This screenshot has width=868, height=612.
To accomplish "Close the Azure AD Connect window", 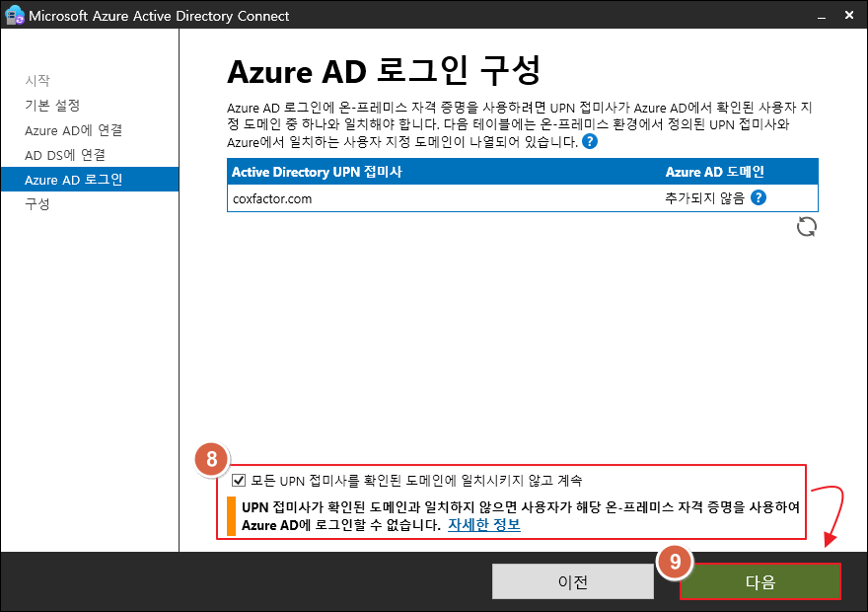I will [x=849, y=15].
